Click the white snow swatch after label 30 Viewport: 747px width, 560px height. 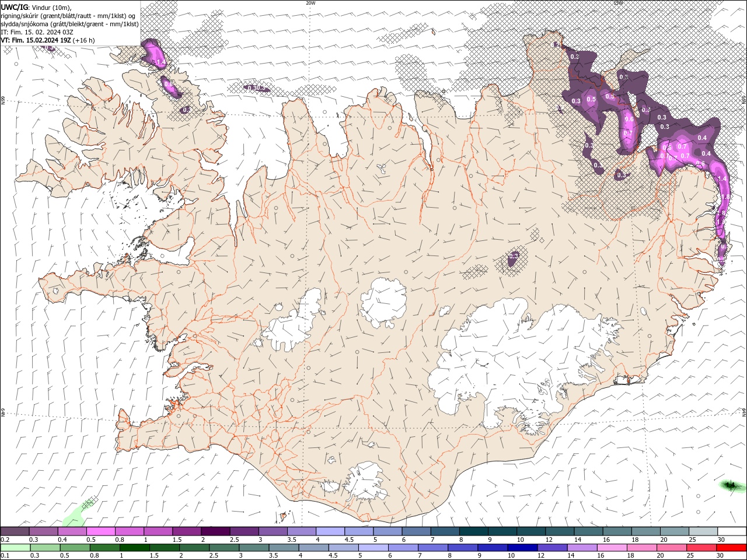(x=731, y=531)
